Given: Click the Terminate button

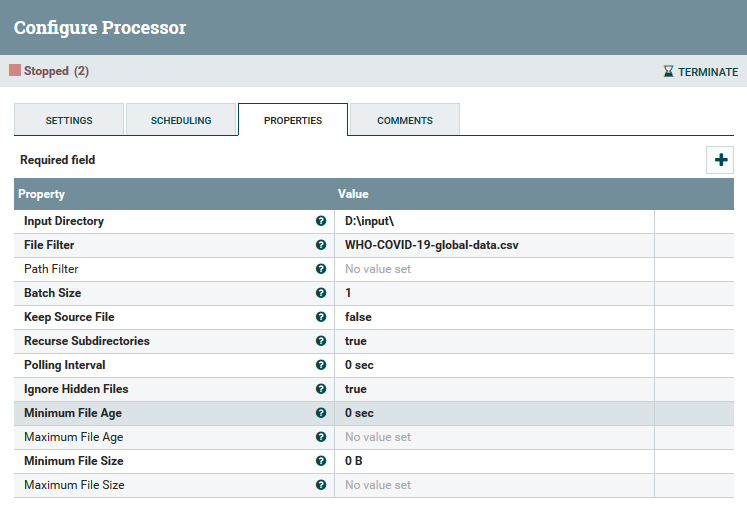Looking at the screenshot, I should pos(700,72).
